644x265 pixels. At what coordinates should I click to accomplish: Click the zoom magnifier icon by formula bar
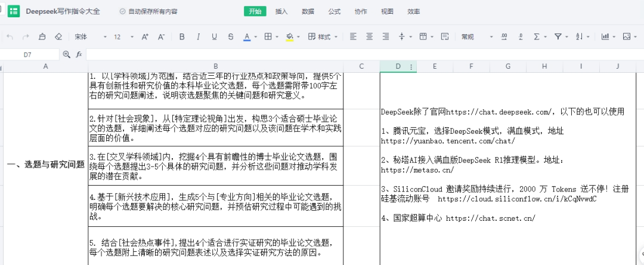(67, 54)
